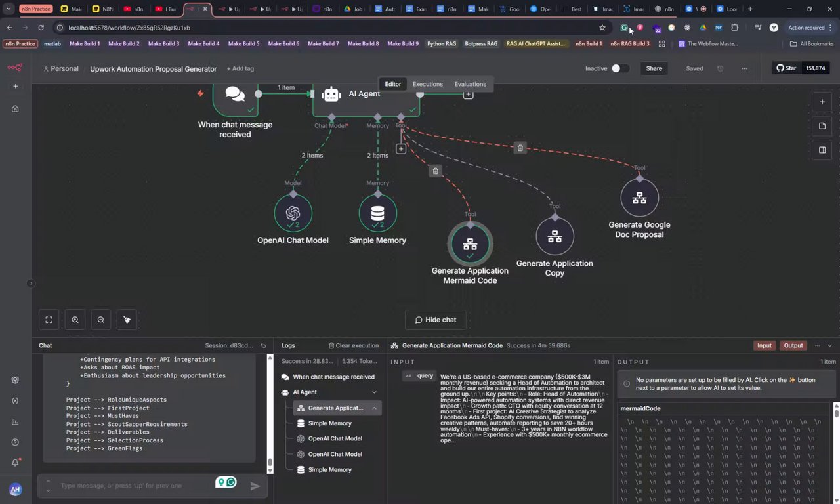
Task: Open the browser tab search dropdown
Action: pyautogui.click(x=9, y=9)
